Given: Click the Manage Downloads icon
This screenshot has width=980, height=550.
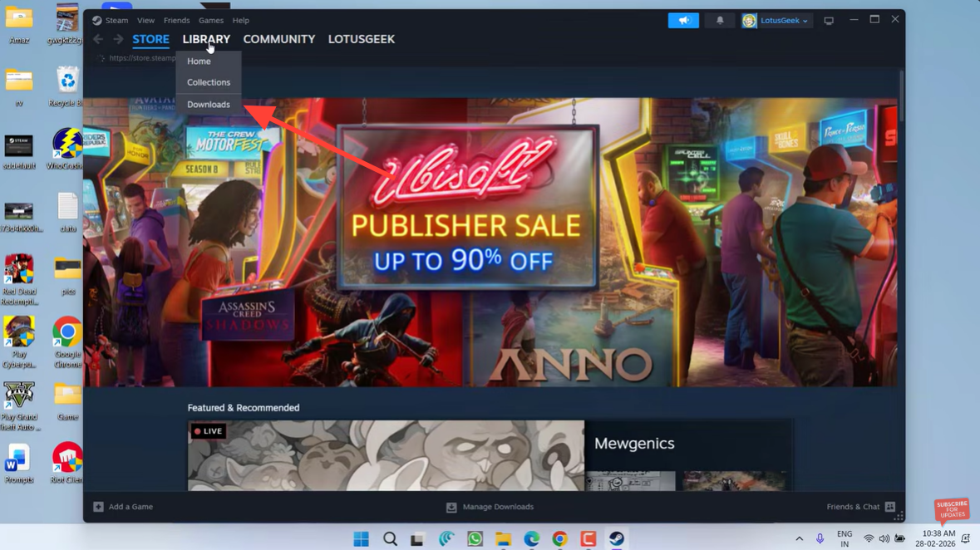Looking at the screenshot, I should pos(451,507).
